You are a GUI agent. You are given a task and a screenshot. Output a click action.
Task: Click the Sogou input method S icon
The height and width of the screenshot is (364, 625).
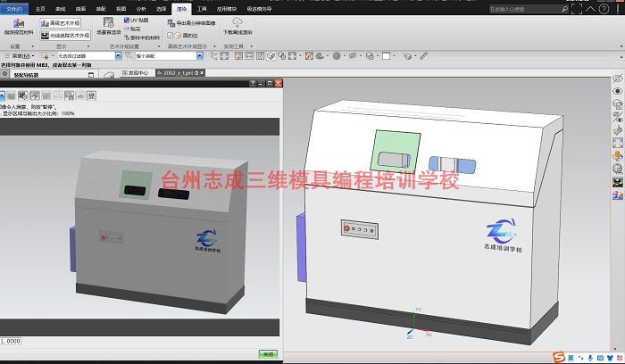point(559,357)
